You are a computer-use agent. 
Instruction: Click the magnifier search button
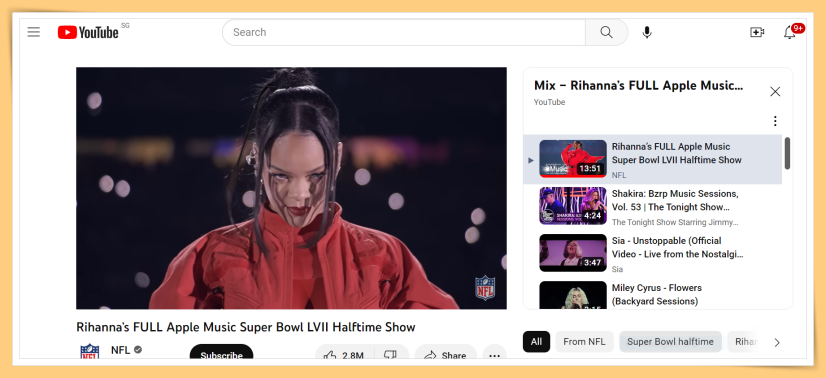tap(606, 32)
